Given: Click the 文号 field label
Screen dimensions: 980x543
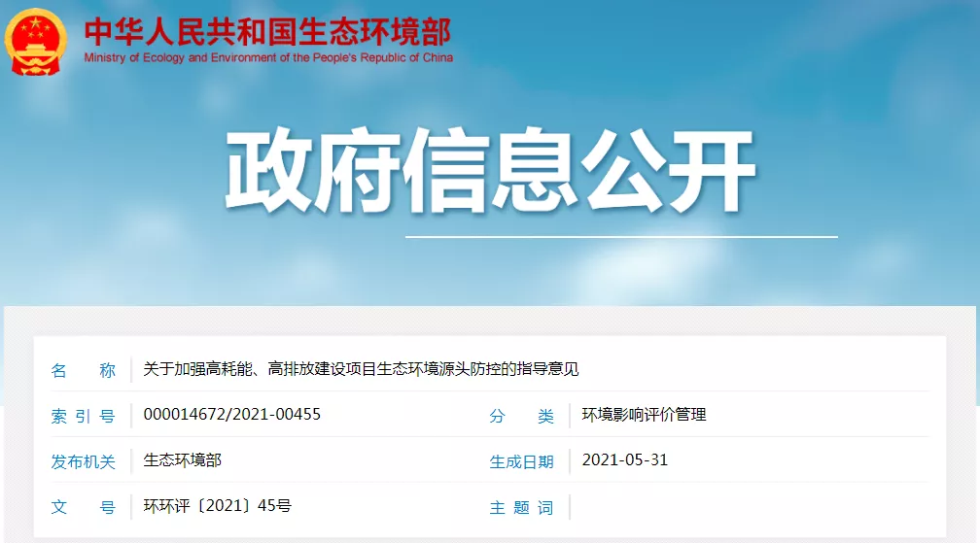Looking at the screenshot, I should (83, 507).
